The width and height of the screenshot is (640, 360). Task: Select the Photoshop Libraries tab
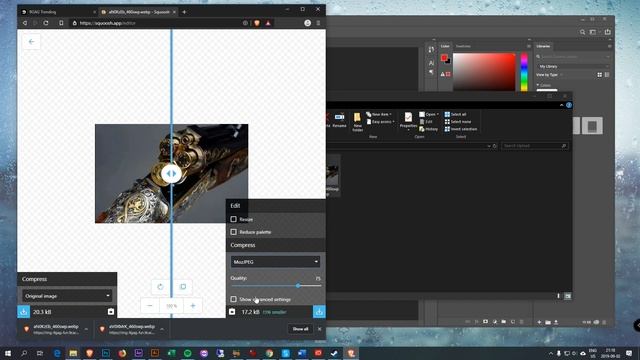click(543, 46)
